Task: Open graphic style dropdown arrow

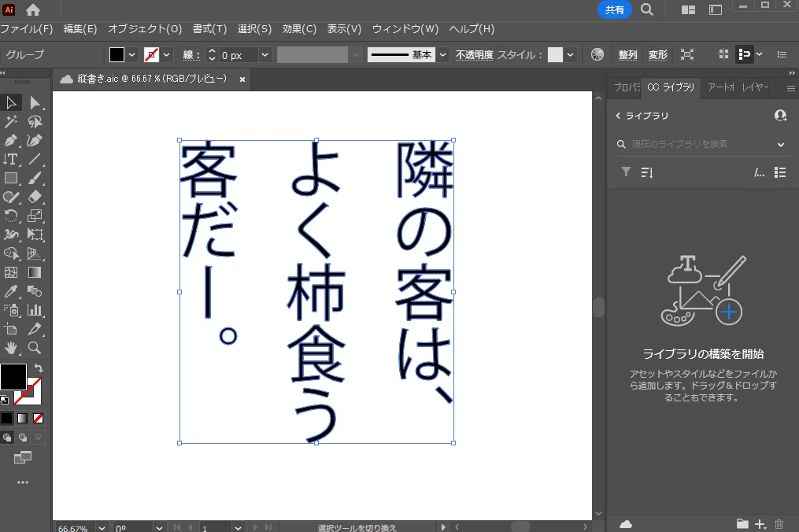Action: 570,54
